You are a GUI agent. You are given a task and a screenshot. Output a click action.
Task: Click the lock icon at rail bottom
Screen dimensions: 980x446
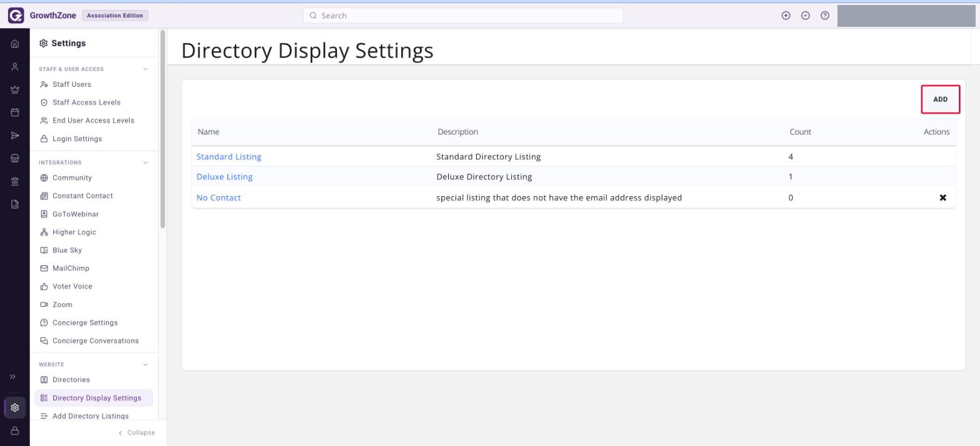[x=15, y=431]
